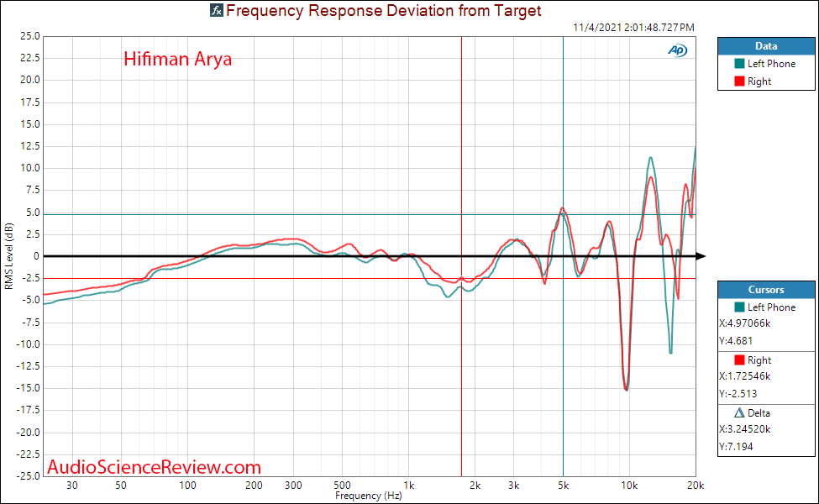Click the red Right swatch in Data legend

coord(739,81)
